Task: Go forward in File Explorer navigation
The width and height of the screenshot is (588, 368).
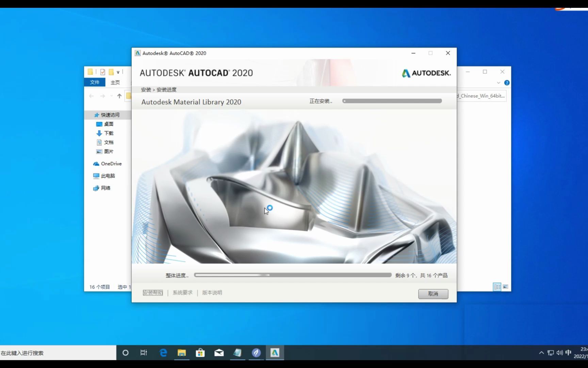Action: (102, 96)
